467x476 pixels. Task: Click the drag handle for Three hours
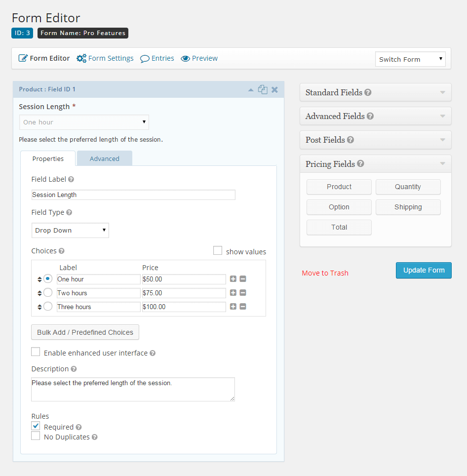(39, 307)
